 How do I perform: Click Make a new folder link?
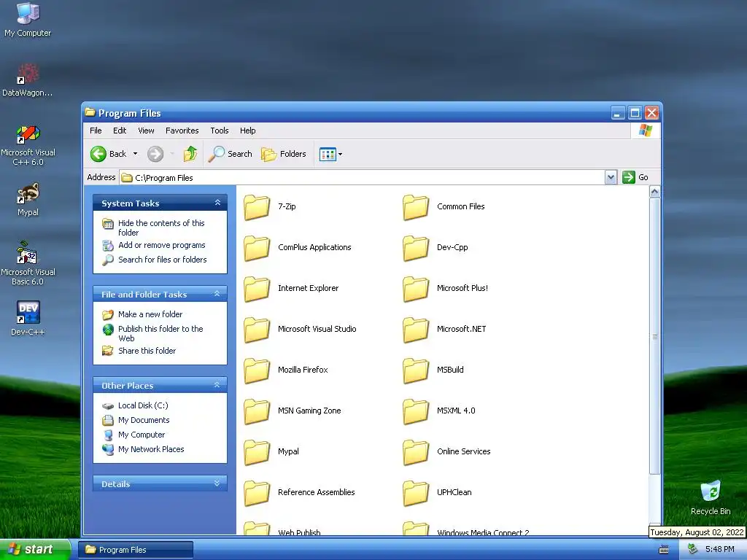(x=150, y=314)
